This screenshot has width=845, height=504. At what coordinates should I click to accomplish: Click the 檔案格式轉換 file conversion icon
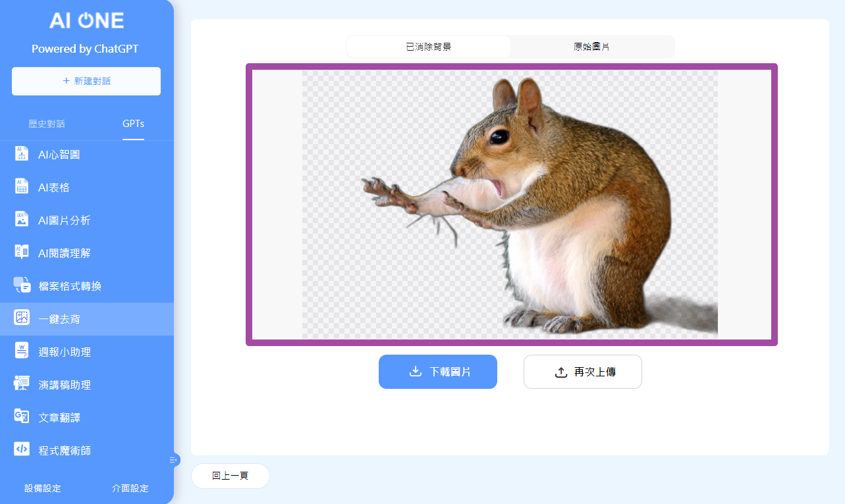22,286
